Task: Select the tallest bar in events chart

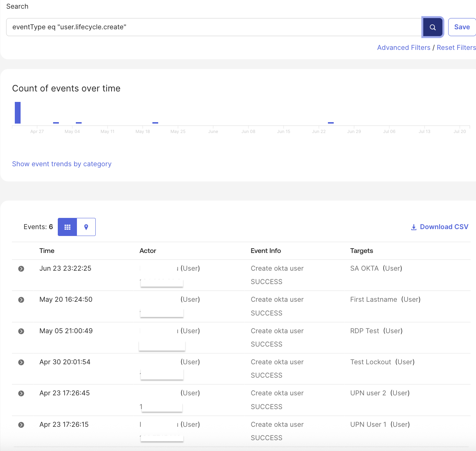Action: click(18, 113)
